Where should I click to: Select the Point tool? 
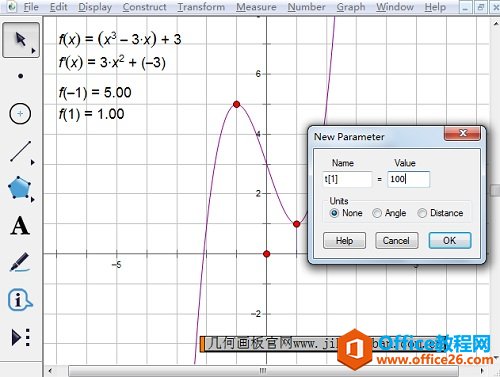point(21,76)
